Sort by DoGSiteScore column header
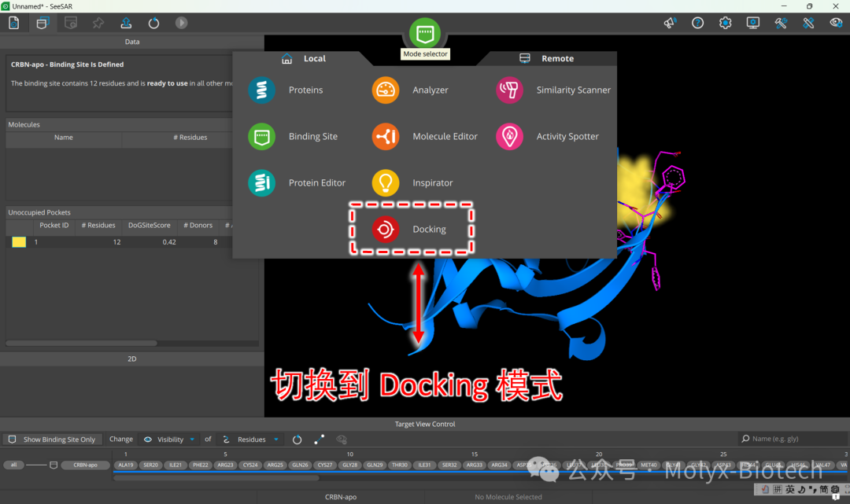 [x=149, y=225]
